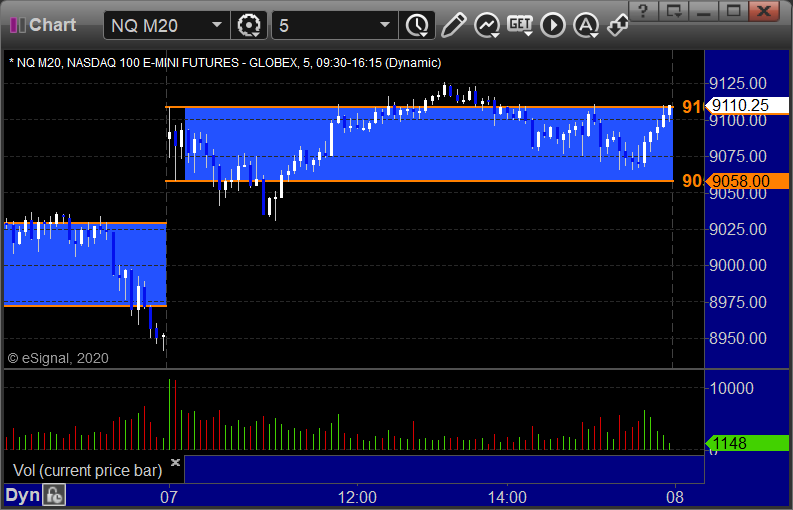Open the time template clock menu
793x510 pixels.
[x=417, y=25]
